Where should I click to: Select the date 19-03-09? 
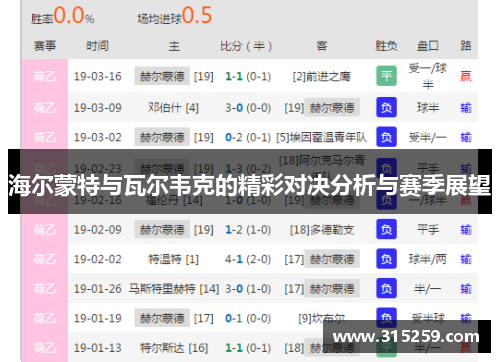[98, 108]
